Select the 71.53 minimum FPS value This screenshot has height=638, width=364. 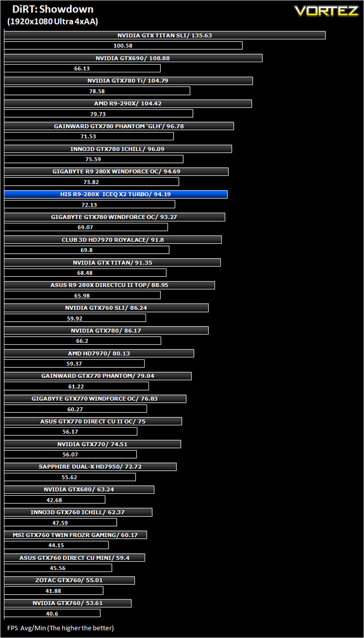tap(88, 136)
